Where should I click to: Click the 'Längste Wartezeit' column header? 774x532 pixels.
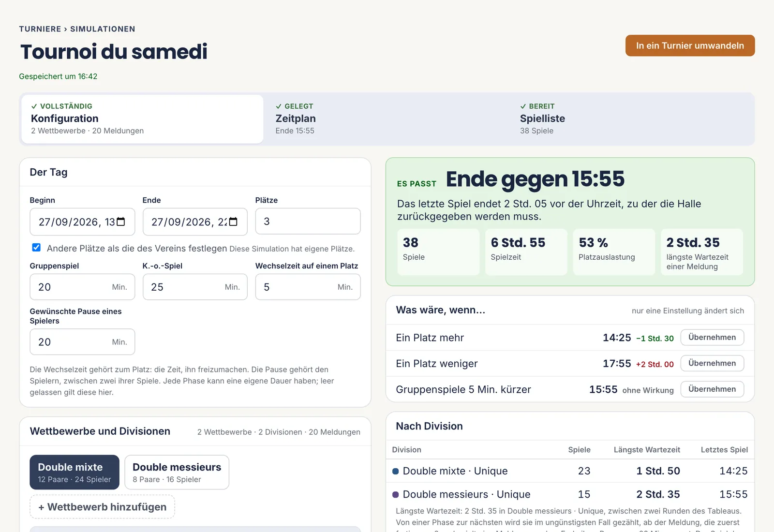[647, 450]
